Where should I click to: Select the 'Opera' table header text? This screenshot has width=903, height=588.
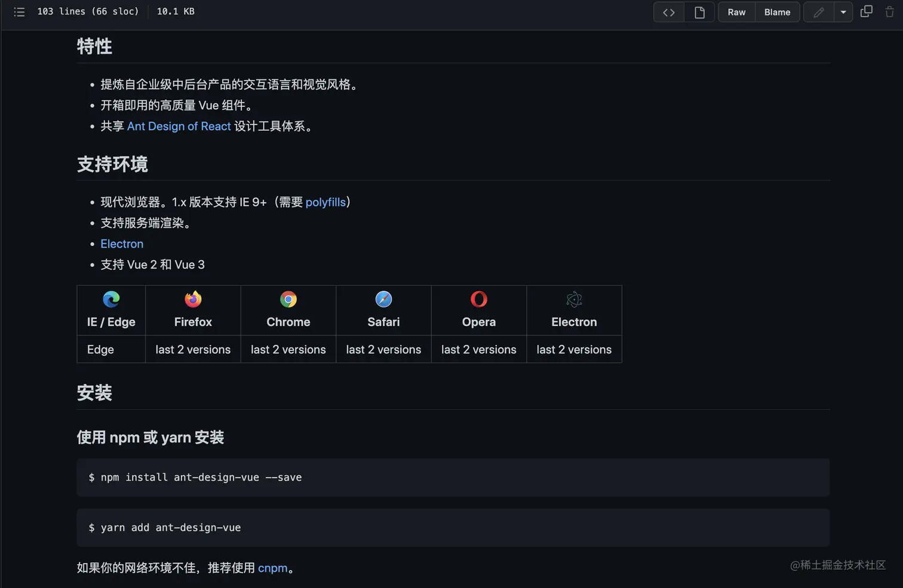(x=479, y=322)
